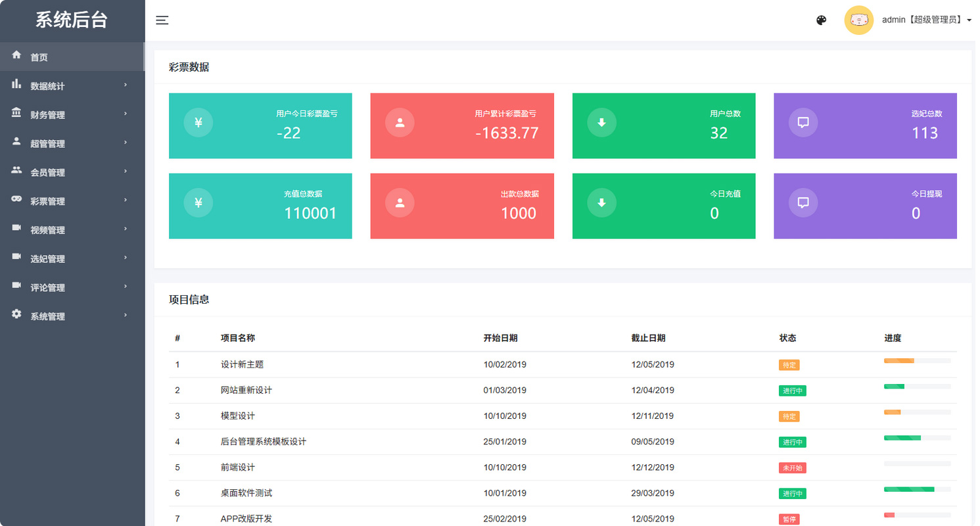Click the admin pig avatar image
The image size is (980, 526).
(x=858, y=20)
